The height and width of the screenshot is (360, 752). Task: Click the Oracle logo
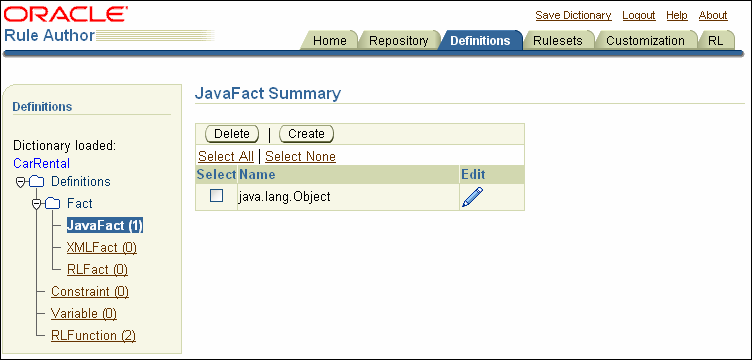tap(65, 15)
